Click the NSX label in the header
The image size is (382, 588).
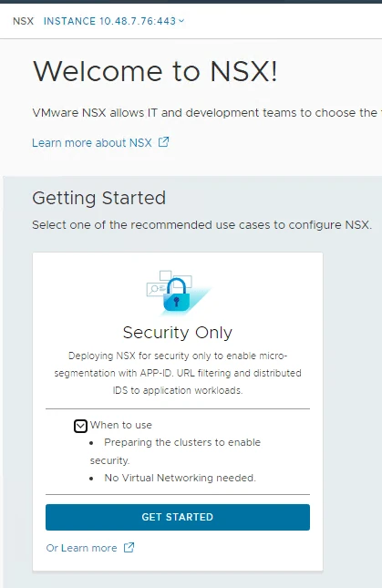click(x=23, y=21)
